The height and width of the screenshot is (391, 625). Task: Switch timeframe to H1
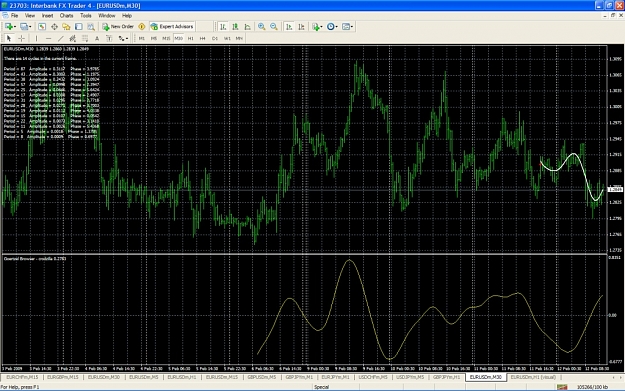click(x=191, y=38)
